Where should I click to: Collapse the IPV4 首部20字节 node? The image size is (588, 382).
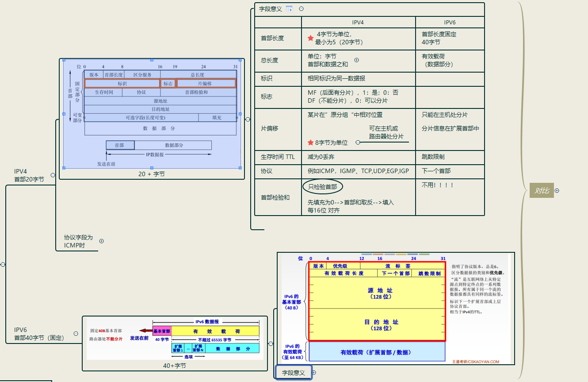coord(53,175)
